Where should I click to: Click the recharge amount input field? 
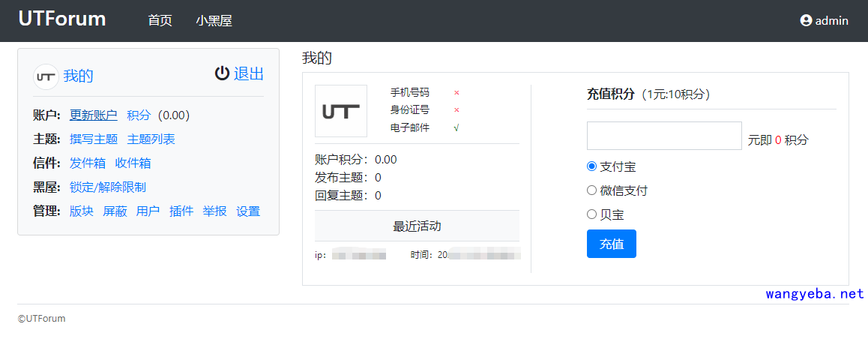(x=663, y=136)
